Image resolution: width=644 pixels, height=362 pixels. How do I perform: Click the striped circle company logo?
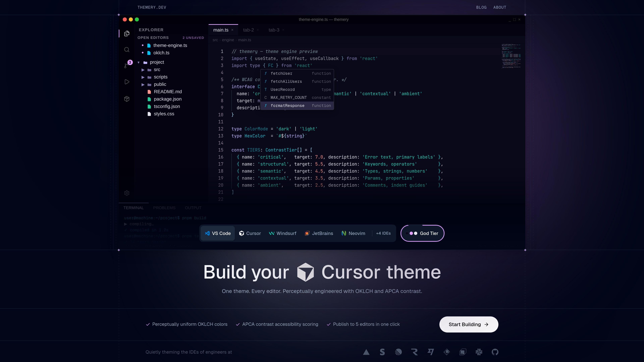pyautogui.click(x=398, y=352)
